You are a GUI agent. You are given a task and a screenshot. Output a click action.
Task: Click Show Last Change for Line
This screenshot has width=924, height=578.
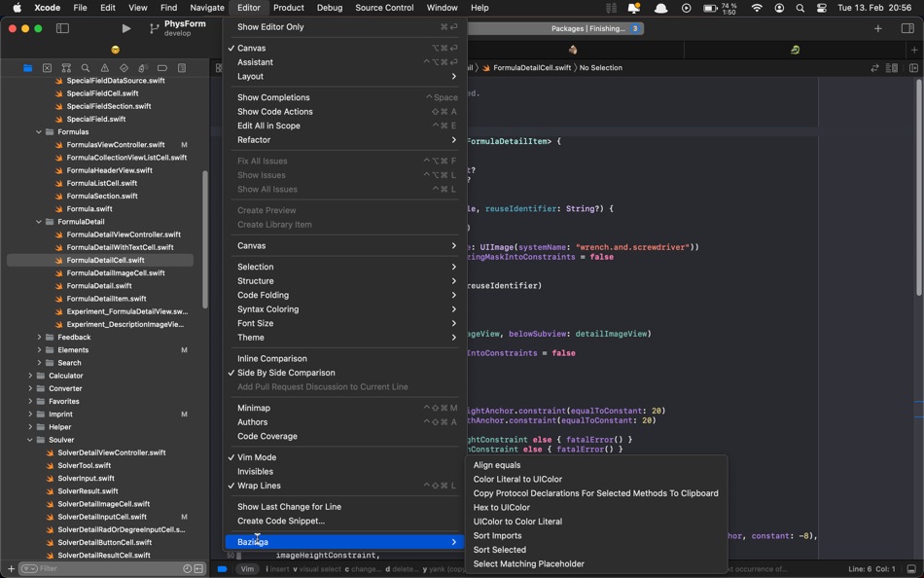(344, 507)
